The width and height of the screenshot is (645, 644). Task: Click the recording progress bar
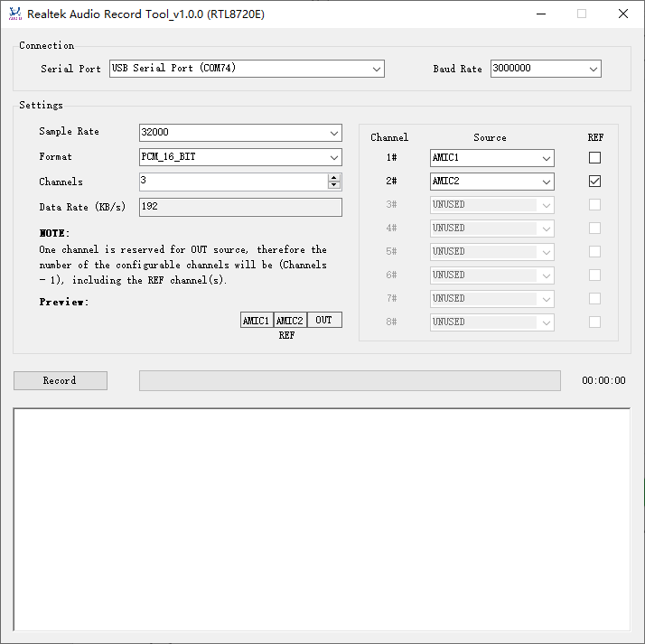point(349,381)
